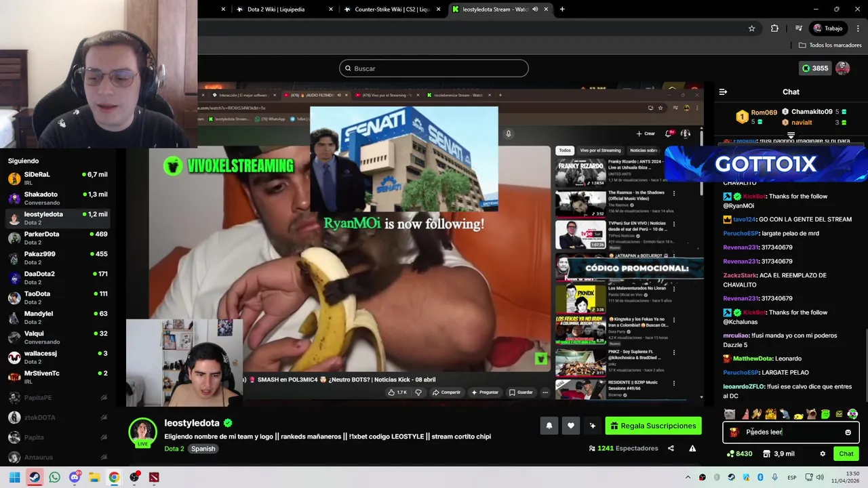Open File Explorer from the taskbar
868x488 pixels.
94,477
